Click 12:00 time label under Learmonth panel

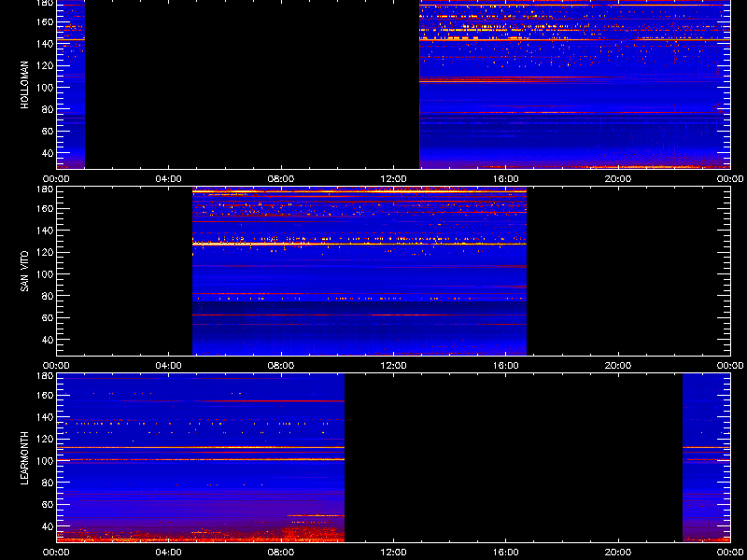393,553
